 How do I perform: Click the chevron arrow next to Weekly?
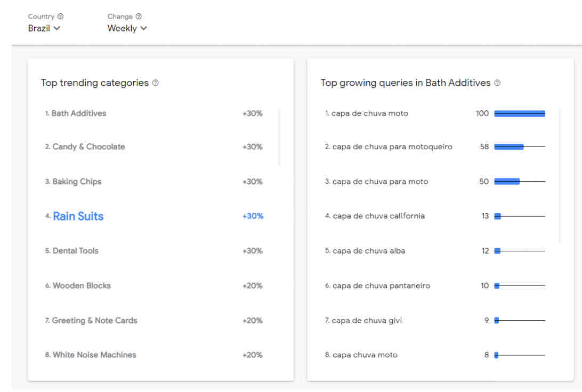[144, 28]
